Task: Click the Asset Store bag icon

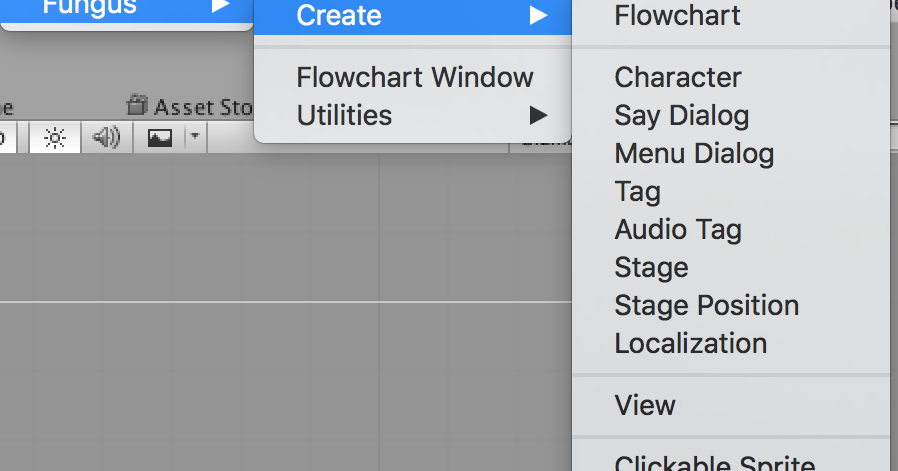Action: pyautogui.click(x=137, y=105)
